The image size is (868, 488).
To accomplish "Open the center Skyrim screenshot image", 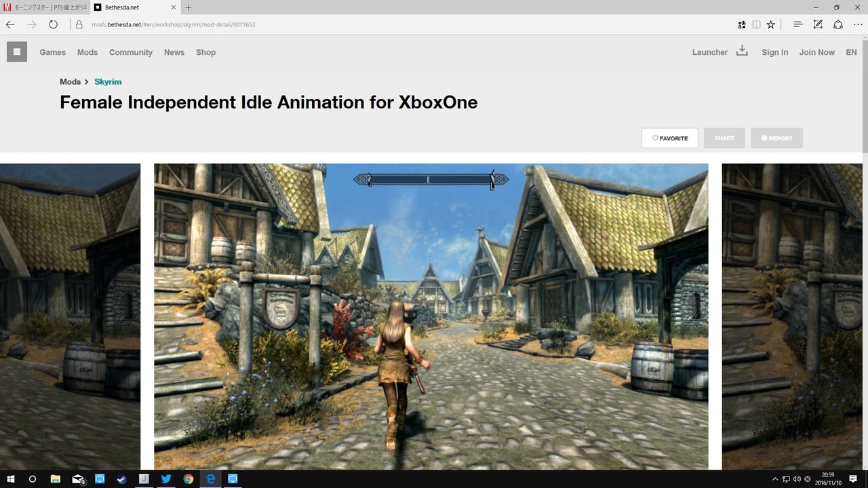I will (x=431, y=317).
